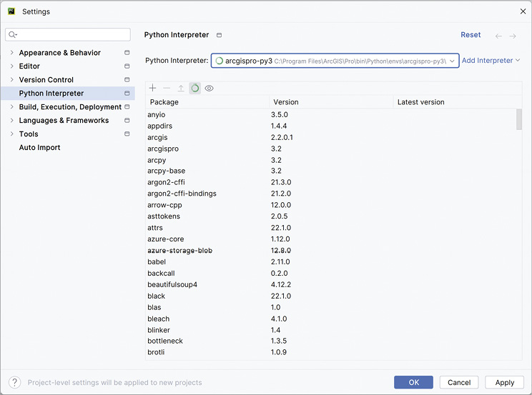The image size is (532, 395).
Task: Select the black package row
Action: (x=331, y=296)
